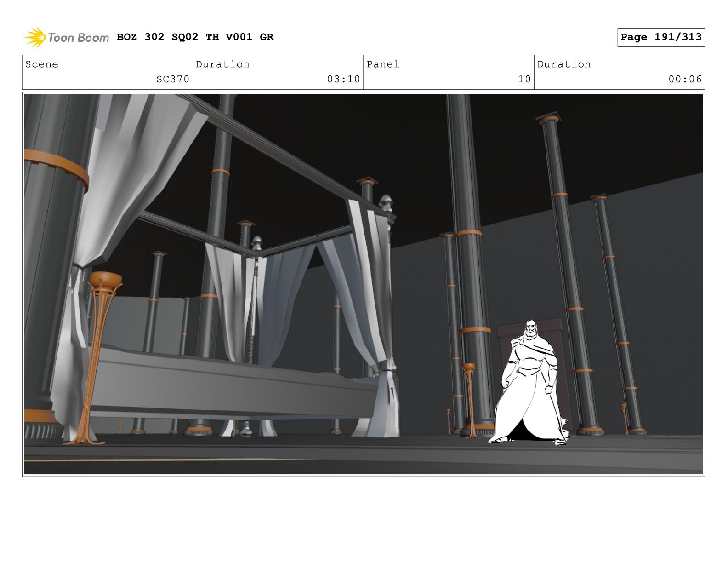Click the first Duration label beside Scene
Viewport: 728px width, 563px height.
click(222, 64)
